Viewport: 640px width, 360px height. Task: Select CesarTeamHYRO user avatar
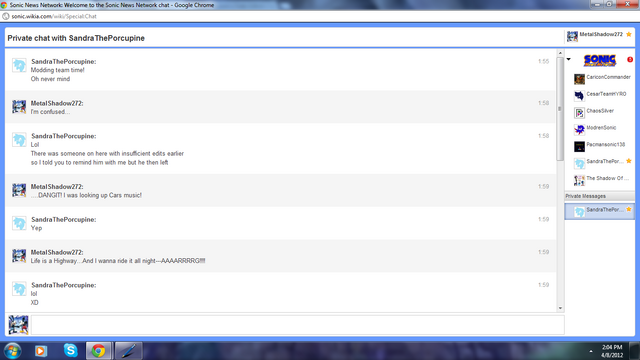579,96
